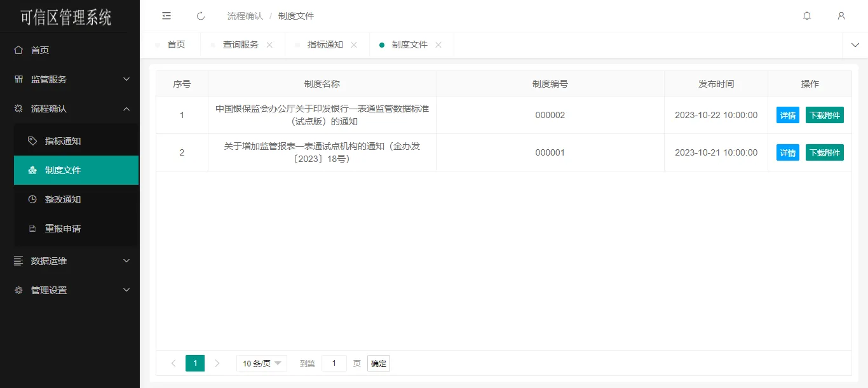Viewport: 868px width, 388px height.
Task: Click the refresh page icon
Action: point(201,16)
